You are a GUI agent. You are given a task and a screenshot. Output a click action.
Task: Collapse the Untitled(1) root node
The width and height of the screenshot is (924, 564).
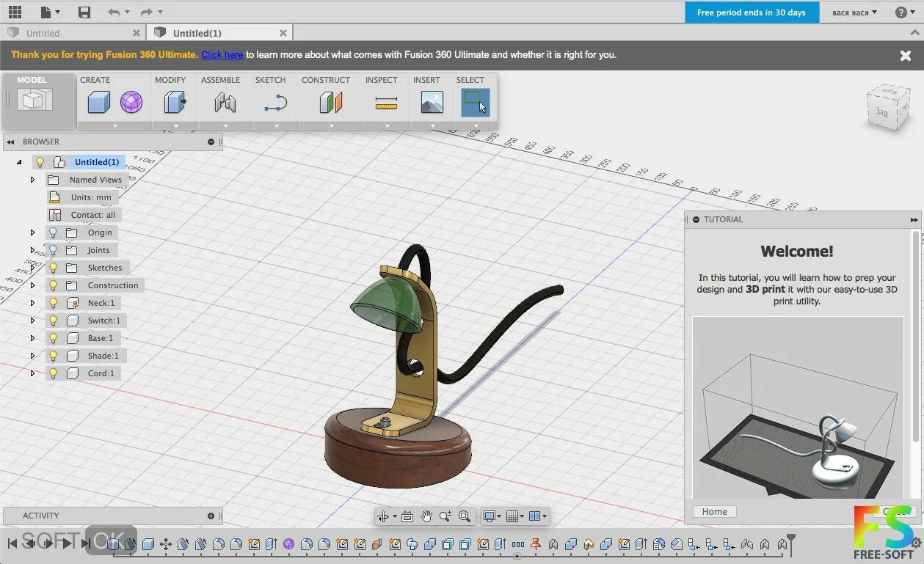point(19,162)
